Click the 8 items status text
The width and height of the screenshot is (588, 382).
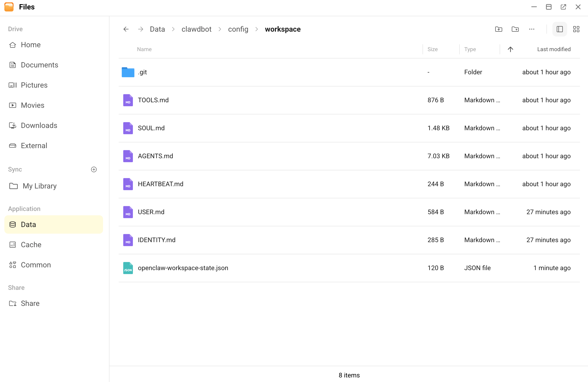349,375
